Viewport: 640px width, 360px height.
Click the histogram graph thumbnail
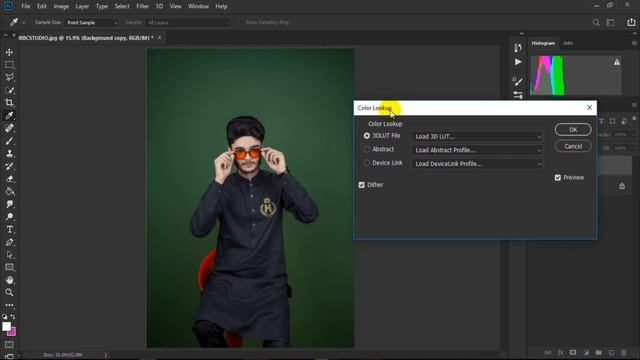576,76
